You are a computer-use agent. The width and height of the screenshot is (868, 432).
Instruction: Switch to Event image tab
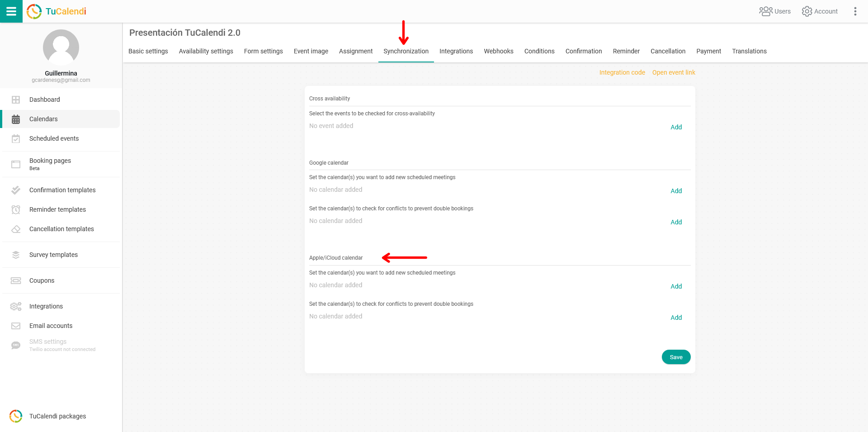[311, 51]
